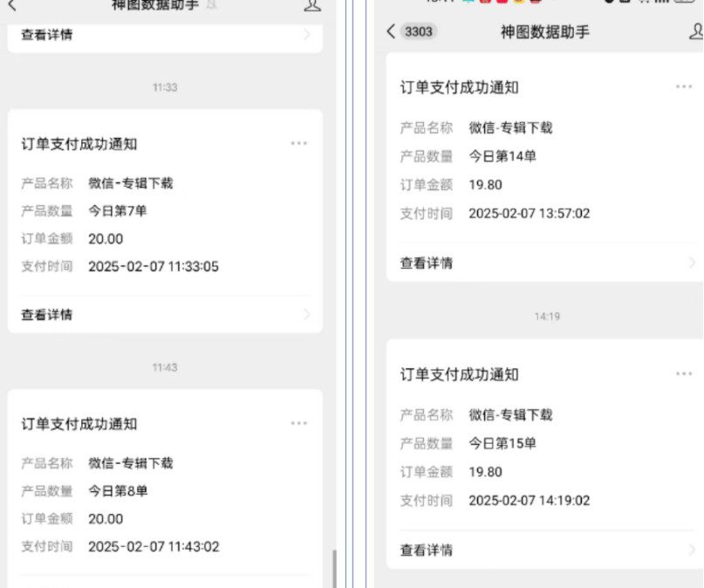Open more options on the 11:43 order card

point(299,423)
